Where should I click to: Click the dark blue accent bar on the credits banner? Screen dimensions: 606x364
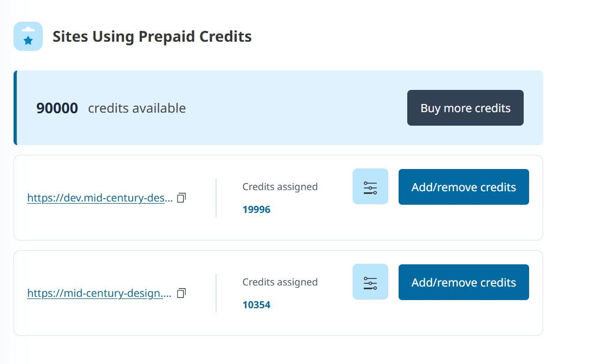15,108
